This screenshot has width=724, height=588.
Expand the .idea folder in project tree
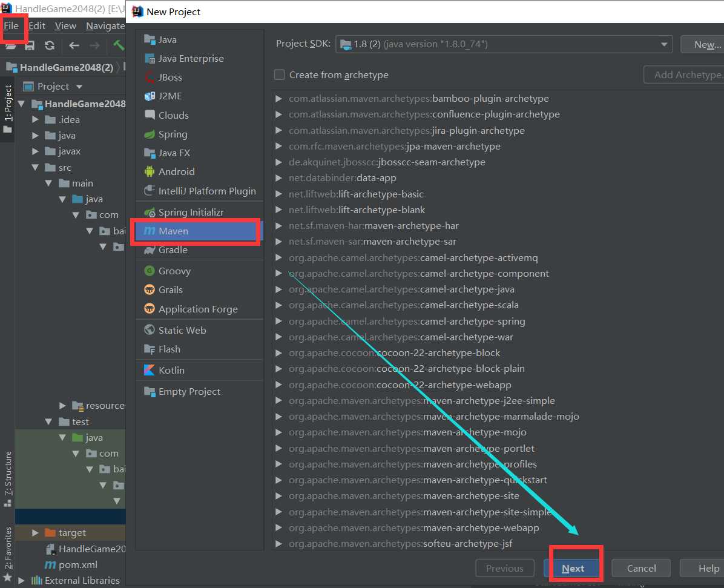point(35,120)
